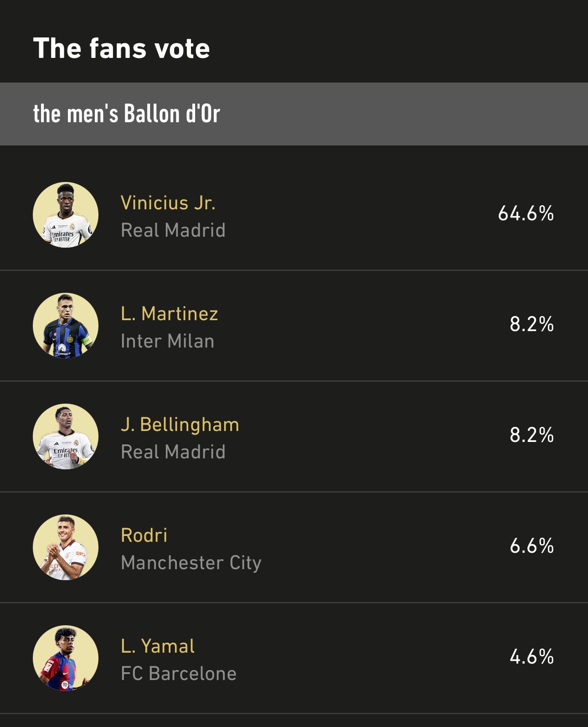Screen dimensions: 588x727
Task: Tap Rodri's profile picture
Action: pyautogui.click(x=66, y=547)
